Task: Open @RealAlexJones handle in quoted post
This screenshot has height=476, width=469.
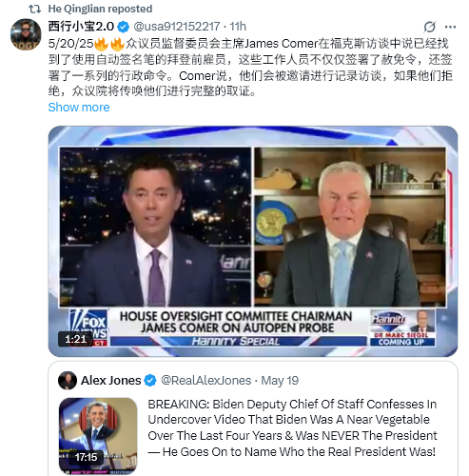Action: click(205, 380)
